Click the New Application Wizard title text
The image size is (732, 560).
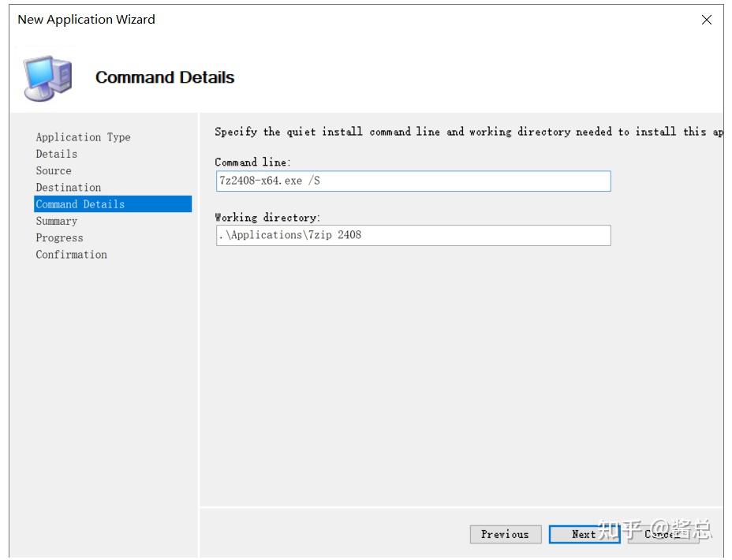click(86, 20)
